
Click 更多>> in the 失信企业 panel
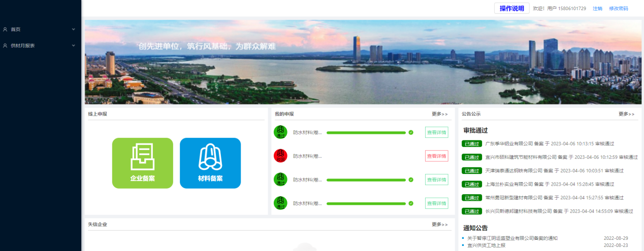tap(440, 224)
